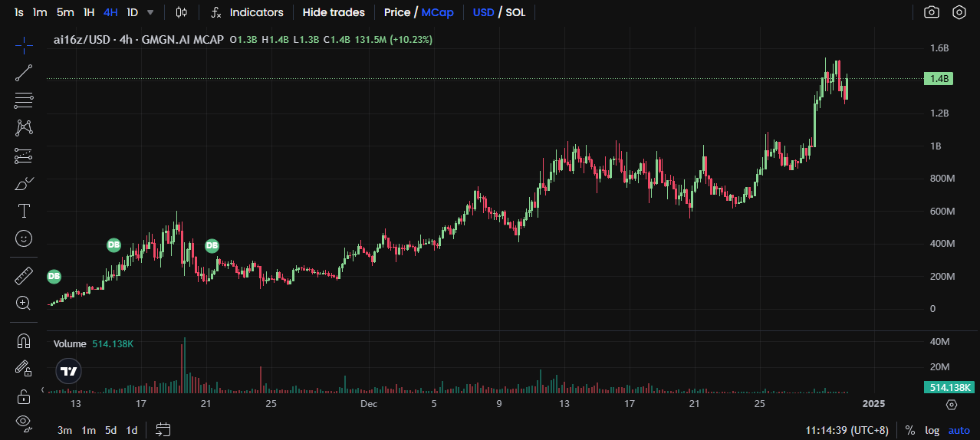Select the text annotation tool
Image resolution: width=980 pixels, height=440 pixels.
tap(24, 211)
